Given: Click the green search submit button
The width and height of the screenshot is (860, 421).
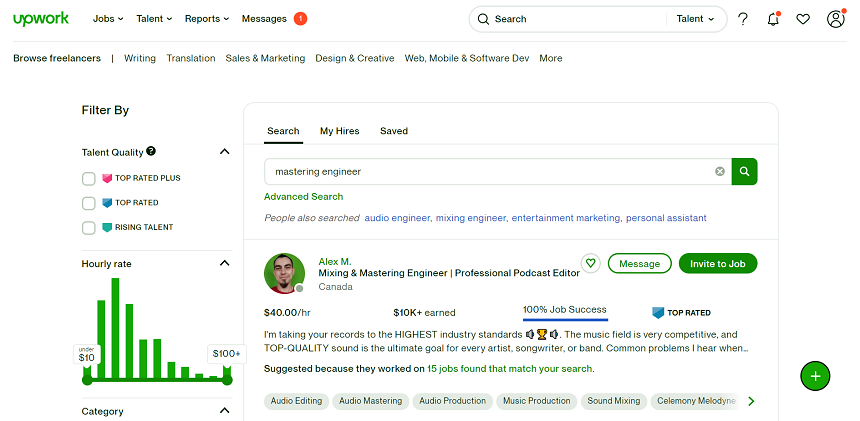Looking at the screenshot, I should pyautogui.click(x=744, y=172).
